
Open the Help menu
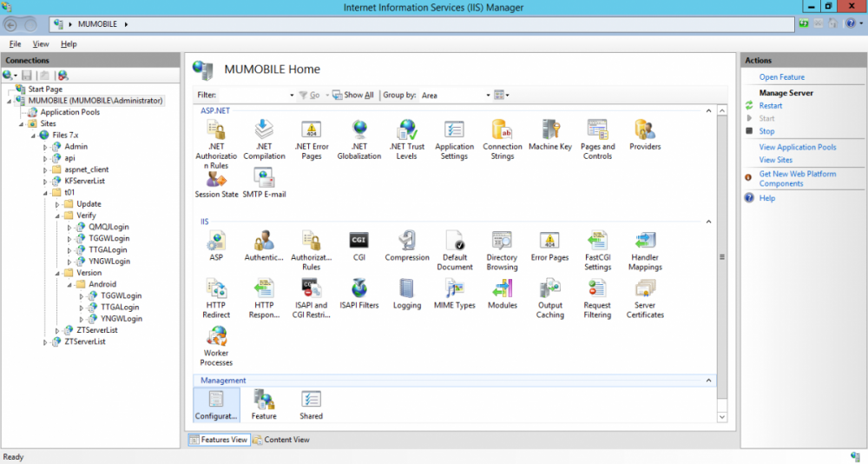tap(69, 43)
